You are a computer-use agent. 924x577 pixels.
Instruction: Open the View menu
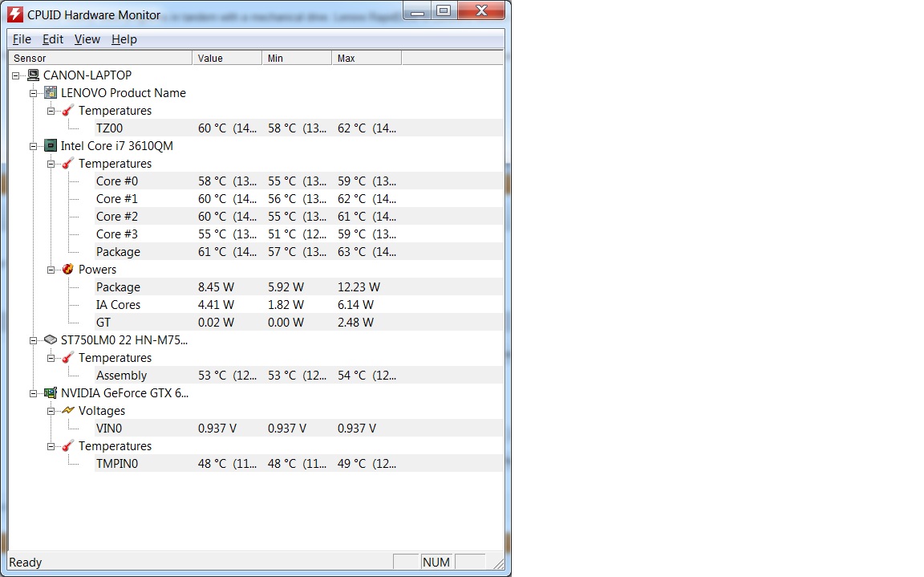coord(87,39)
